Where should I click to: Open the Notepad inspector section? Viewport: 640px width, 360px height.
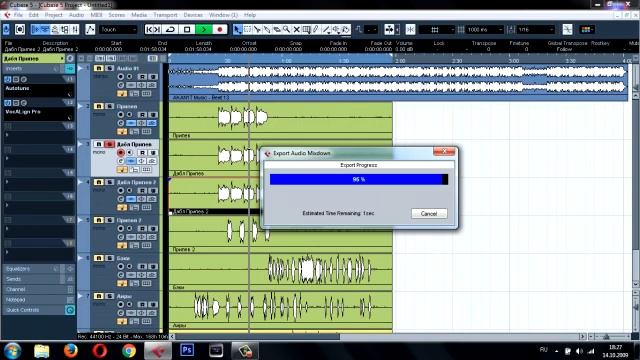[x=38, y=300]
